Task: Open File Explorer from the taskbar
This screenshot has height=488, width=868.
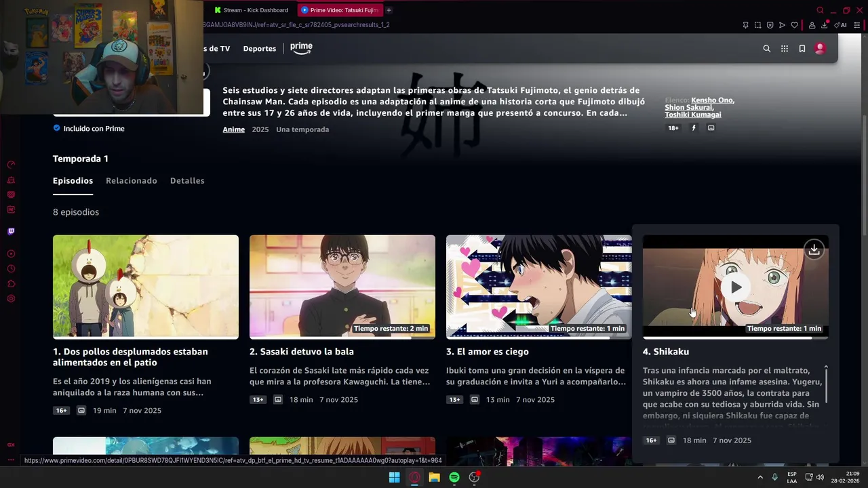Action: [x=434, y=477]
